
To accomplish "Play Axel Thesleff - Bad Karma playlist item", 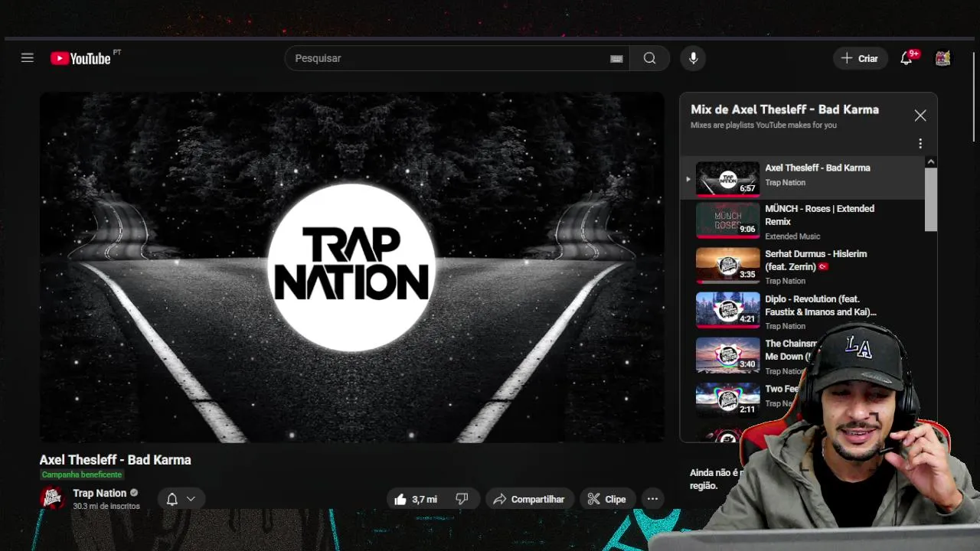I will [802, 179].
